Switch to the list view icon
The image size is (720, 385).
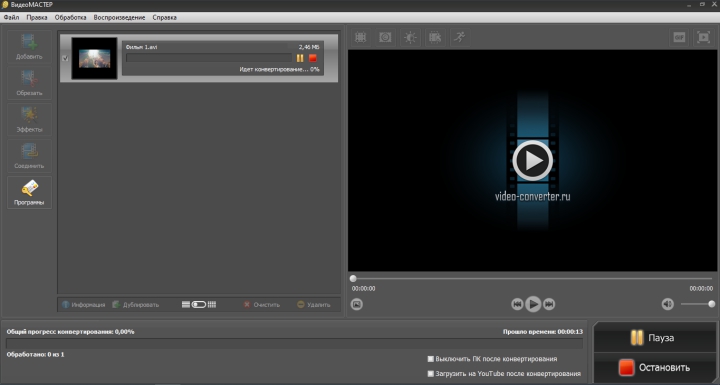[186, 305]
